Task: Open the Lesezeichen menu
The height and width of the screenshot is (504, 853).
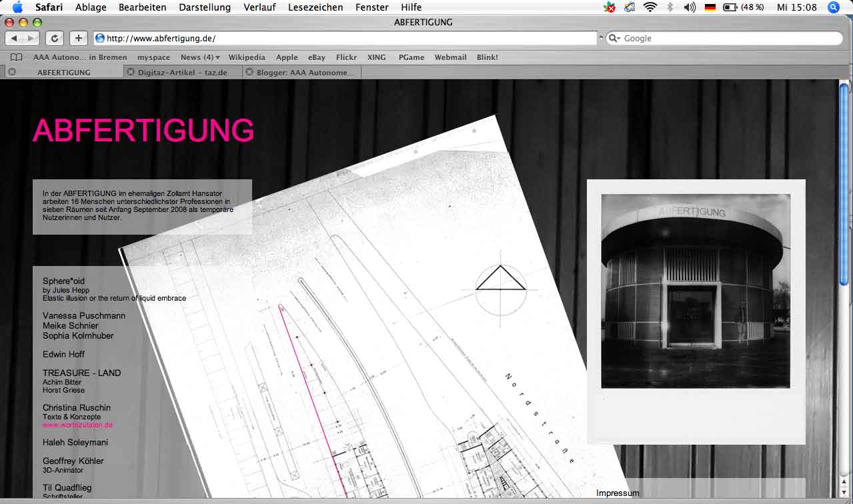Action: tap(315, 7)
